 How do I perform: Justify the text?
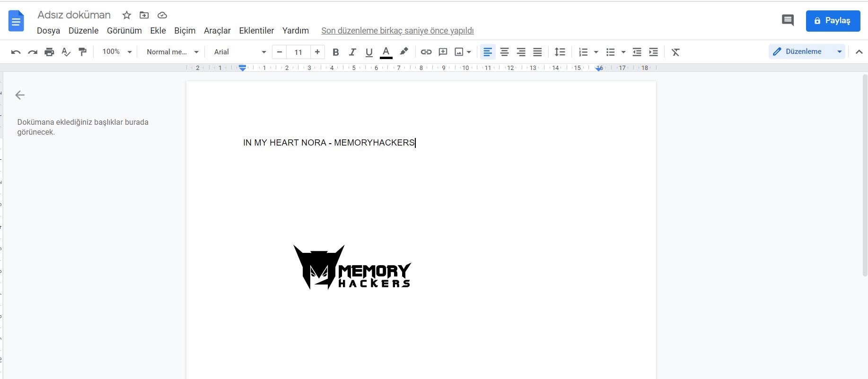[x=538, y=52]
